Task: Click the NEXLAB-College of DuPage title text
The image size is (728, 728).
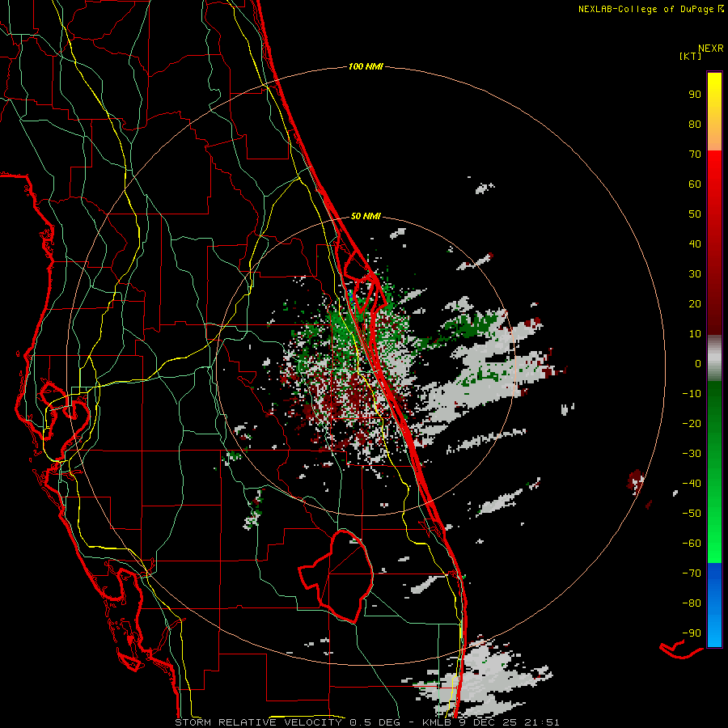Action: click(650, 9)
